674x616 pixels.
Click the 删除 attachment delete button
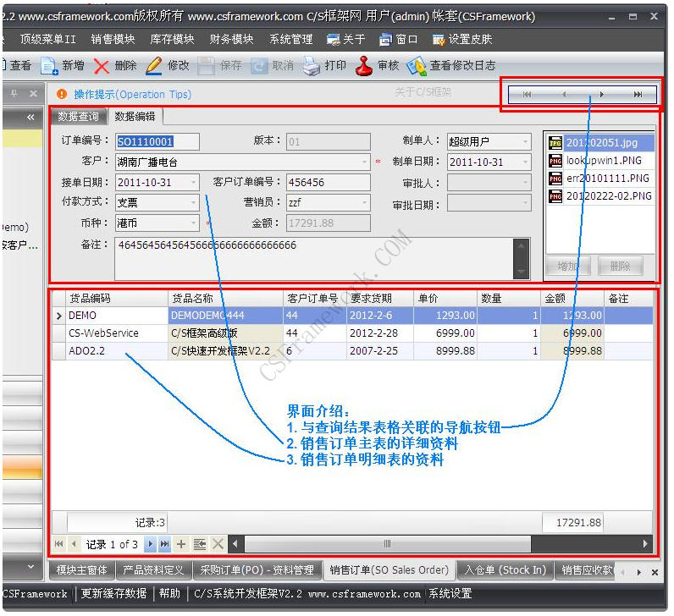tap(621, 267)
